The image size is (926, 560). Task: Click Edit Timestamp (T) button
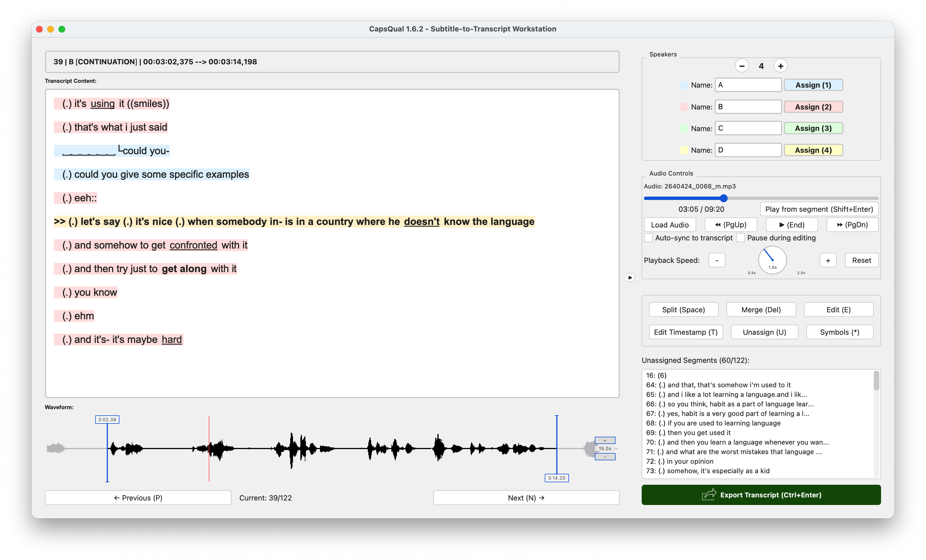686,332
